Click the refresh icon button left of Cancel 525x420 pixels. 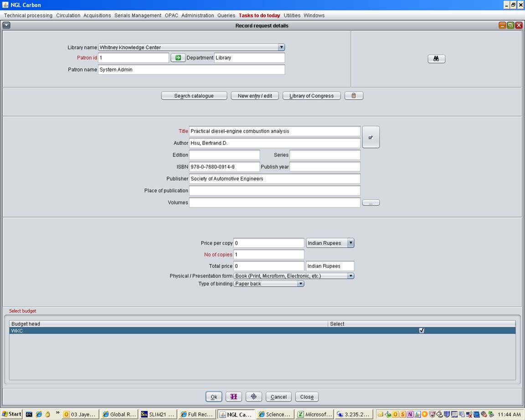(x=254, y=397)
